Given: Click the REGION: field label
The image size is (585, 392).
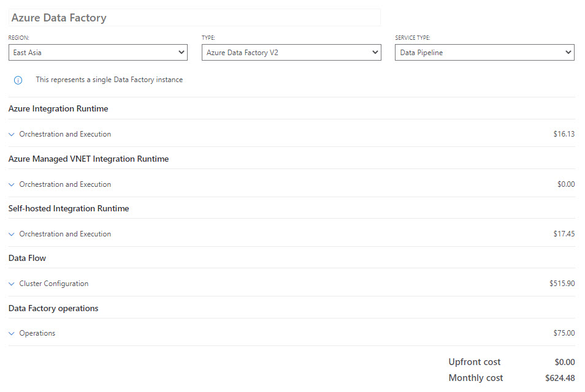Looking at the screenshot, I should click(x=18, y=37).
